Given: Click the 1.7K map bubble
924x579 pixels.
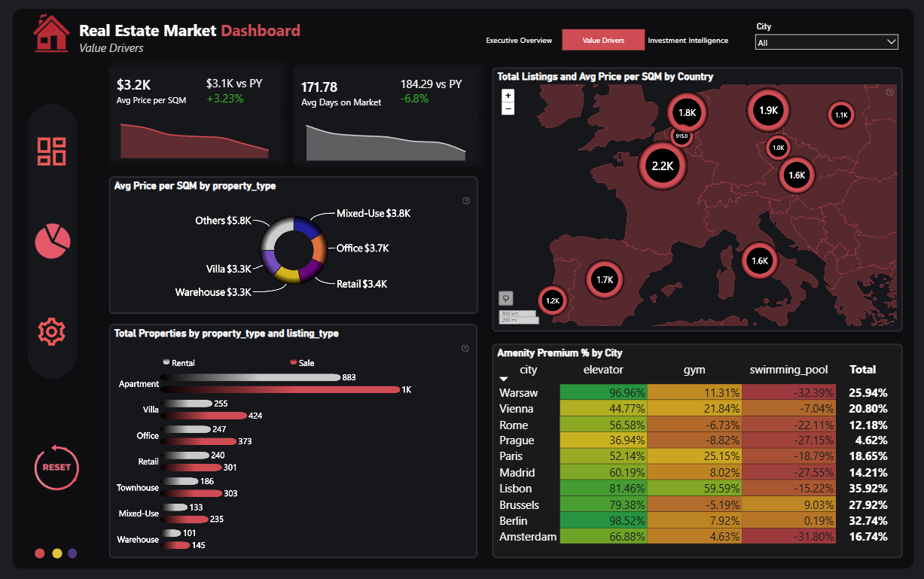Looking at the screenshot, I should [x=605, y=279].
